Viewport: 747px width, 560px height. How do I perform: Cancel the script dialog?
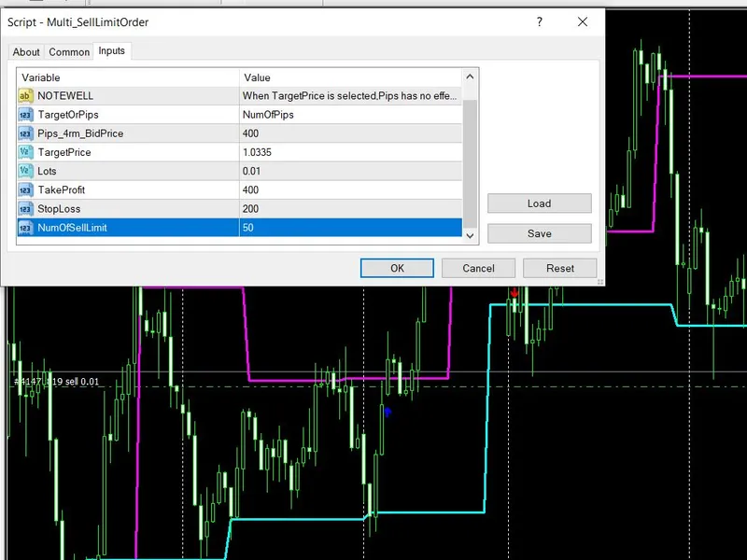pos(478,268)
